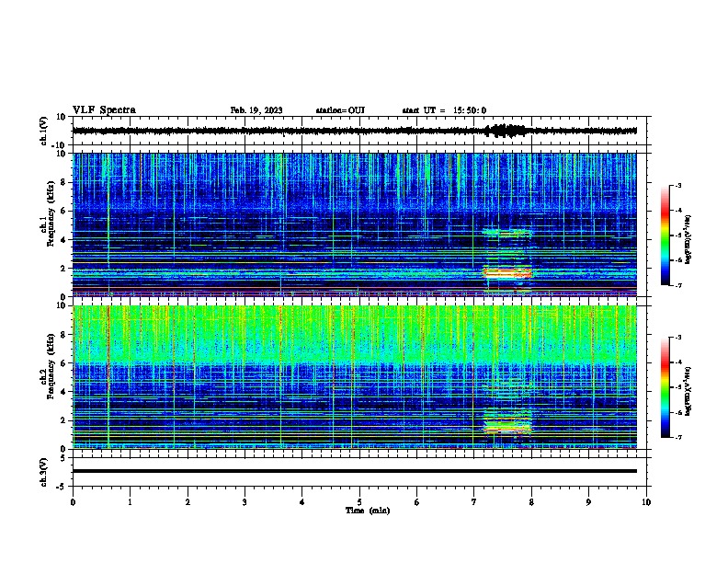The image size is (728, 563).
Task: Click the "4" tick on ch.1 frequency axis
Action: [64, 240]
